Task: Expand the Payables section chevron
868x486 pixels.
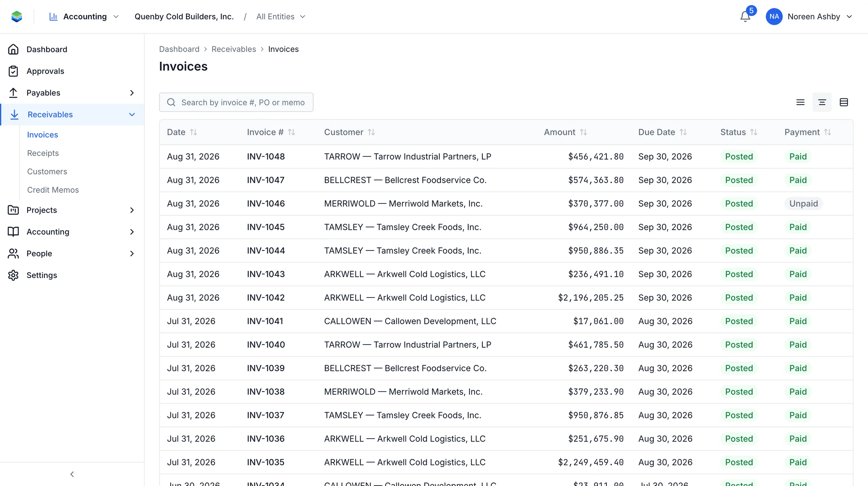Action: [x=132, y=93]
